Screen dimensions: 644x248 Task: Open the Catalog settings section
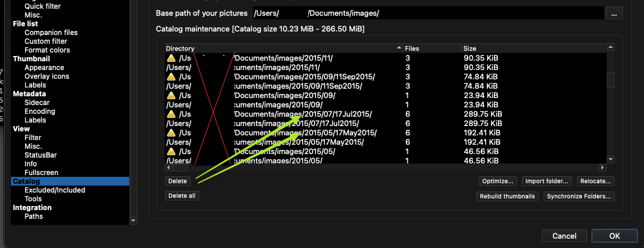pos(26,181)
